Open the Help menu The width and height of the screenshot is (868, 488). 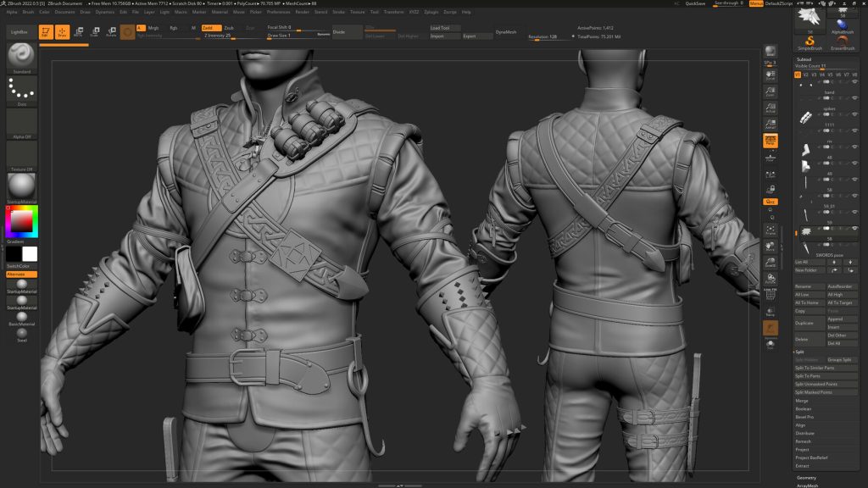pyautogui.click(x=466, y=12)
